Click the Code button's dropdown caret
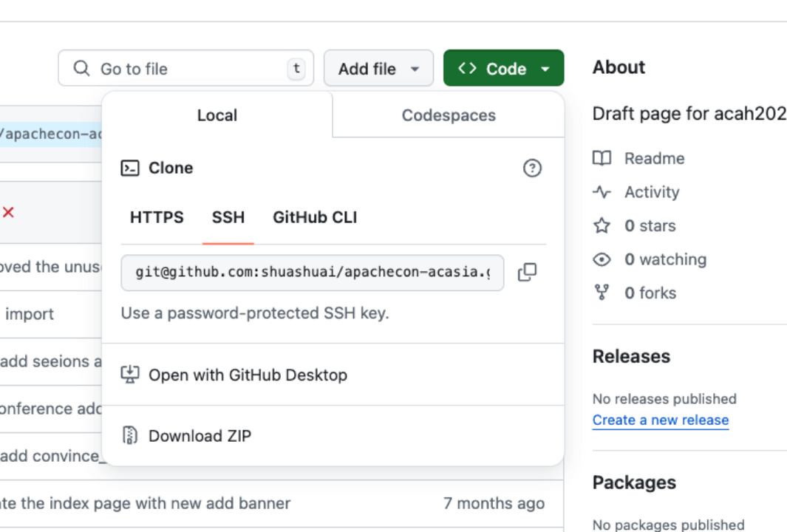The image size is (787, 532). pos(545,68)
